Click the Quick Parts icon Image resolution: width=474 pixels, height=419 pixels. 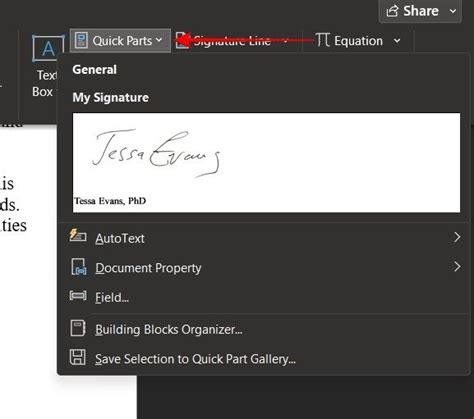tap(81, 40)
